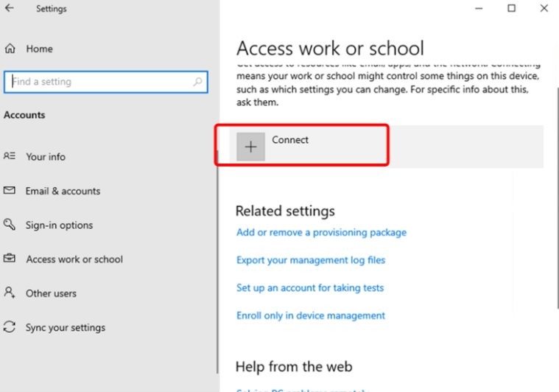This screenshot has width=559, height=392.
Task: Go to Settings Home via house icon
Action: [10, 49]
